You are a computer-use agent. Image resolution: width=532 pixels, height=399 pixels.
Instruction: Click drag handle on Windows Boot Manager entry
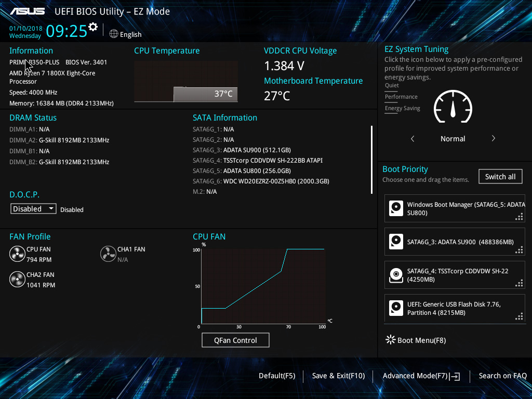click(519, 217)
